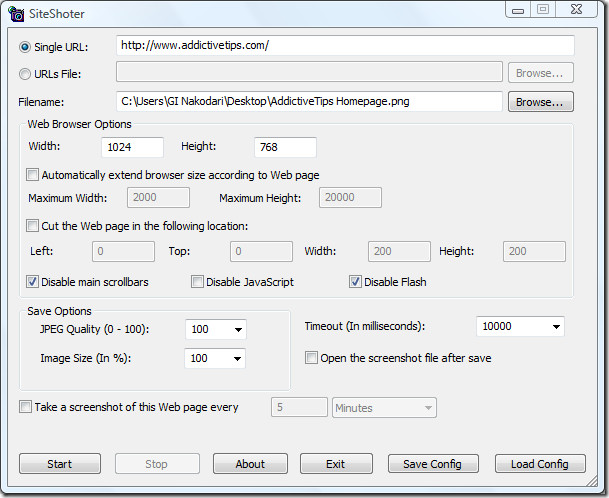Check Cut the Web page in following location
This screenshot has width=609, height=498.
point(32,226)
